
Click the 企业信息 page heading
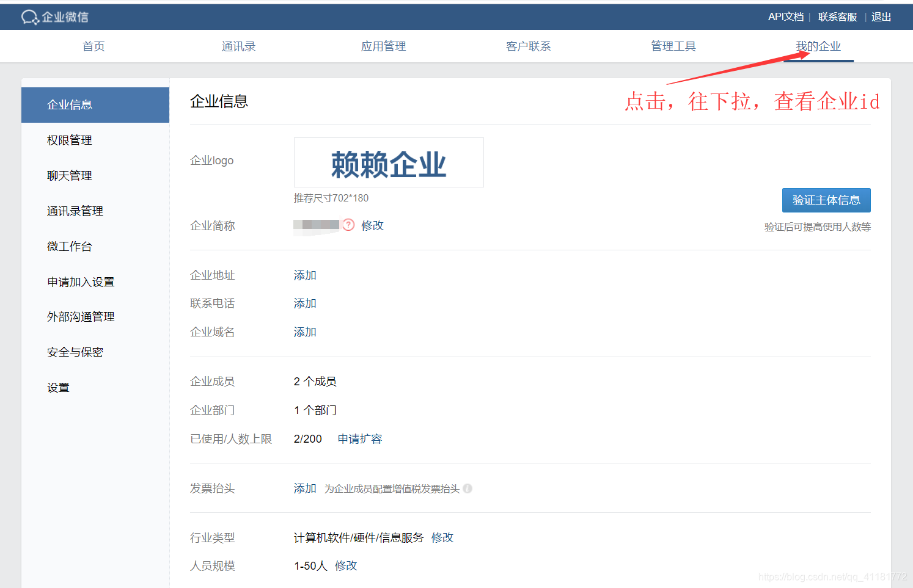click(x=219, y=101)
